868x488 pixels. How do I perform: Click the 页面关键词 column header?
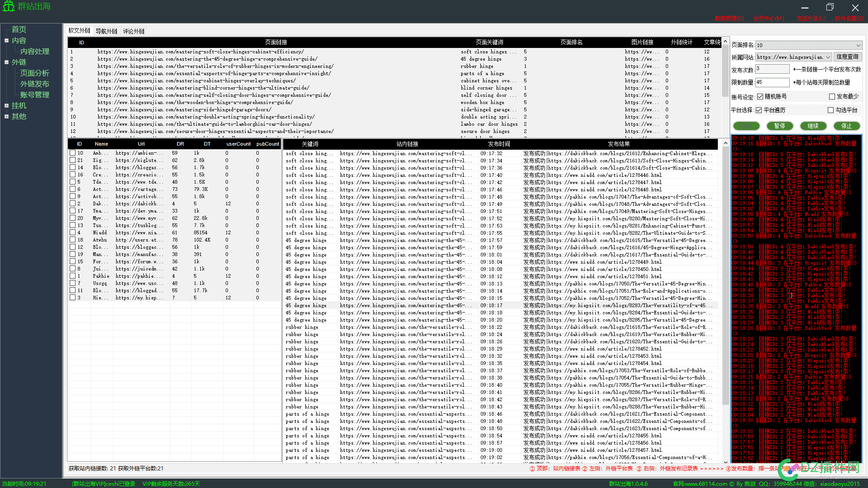489,42
